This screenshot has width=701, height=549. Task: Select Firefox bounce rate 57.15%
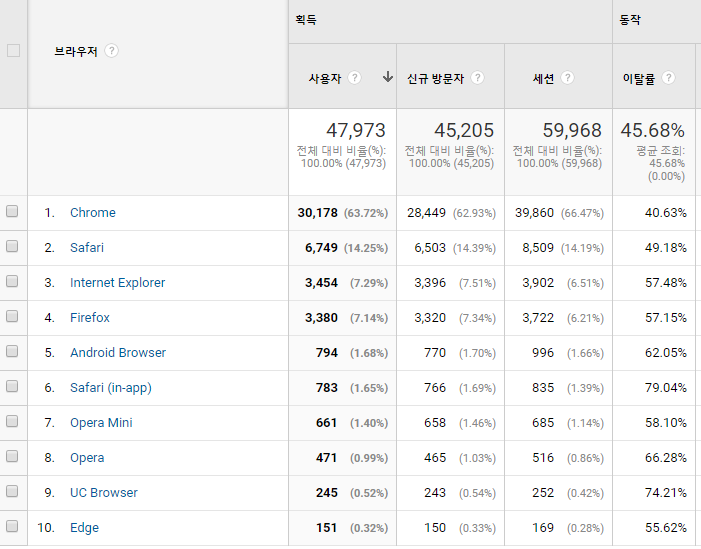pyautogui.click(x=666, y=318)
